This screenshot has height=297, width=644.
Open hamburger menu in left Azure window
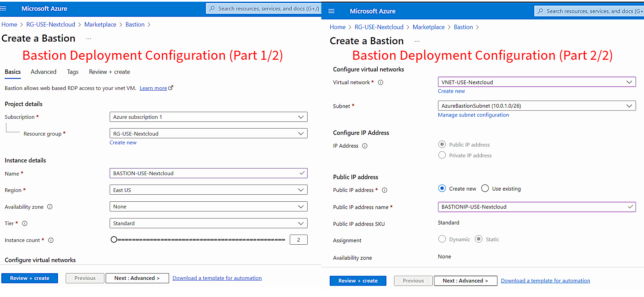click(x=3, y=9)
